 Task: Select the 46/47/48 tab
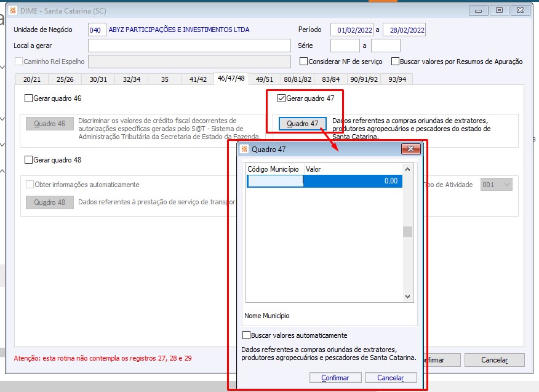click(231, 78)
